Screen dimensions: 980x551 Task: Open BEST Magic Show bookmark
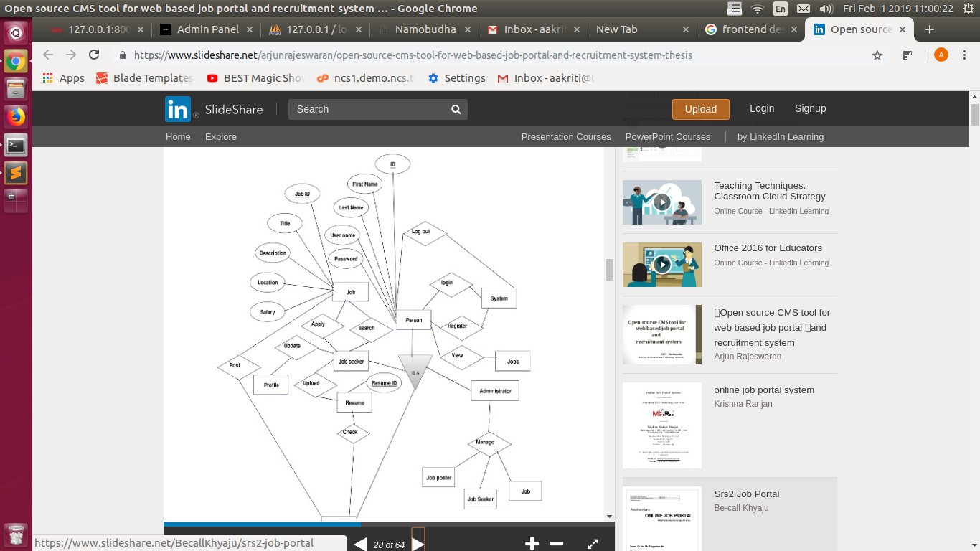pos(255,78)
